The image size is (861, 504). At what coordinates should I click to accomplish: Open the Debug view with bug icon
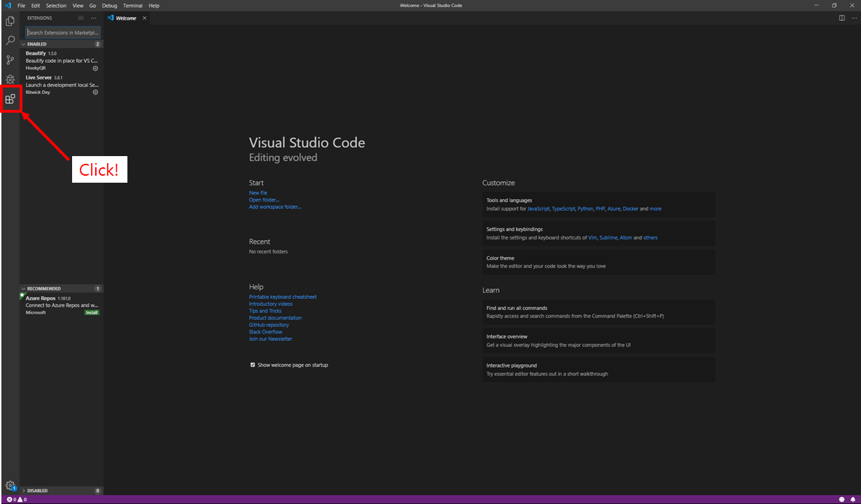pyautogui.click(x=10, y=79)
